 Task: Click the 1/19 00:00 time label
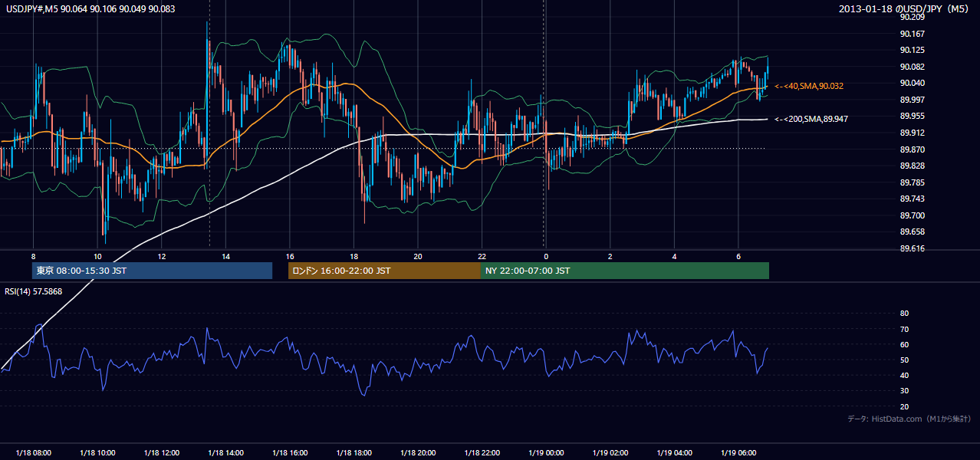546,453
